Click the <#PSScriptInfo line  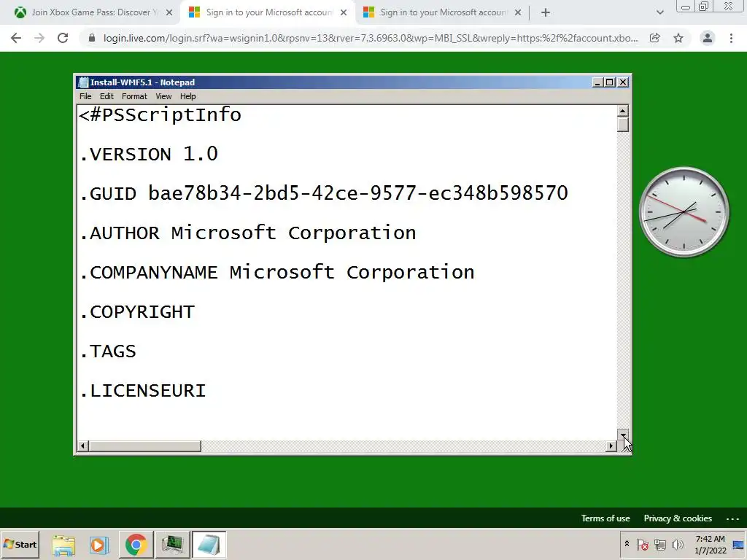pos(160,115)
